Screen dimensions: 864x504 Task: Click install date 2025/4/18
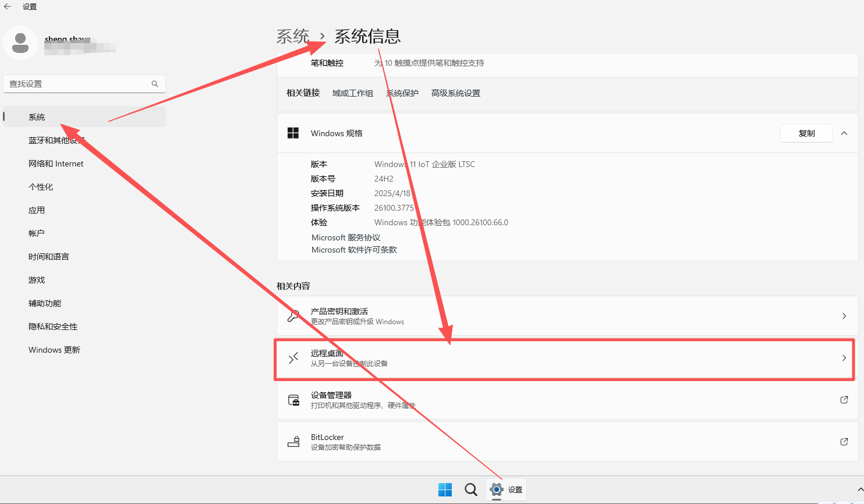pyautogui.click(x=392, y=193)
